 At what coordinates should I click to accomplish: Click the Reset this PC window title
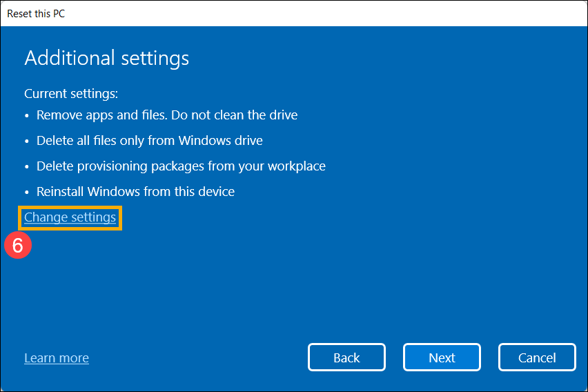tap(37, 13)
